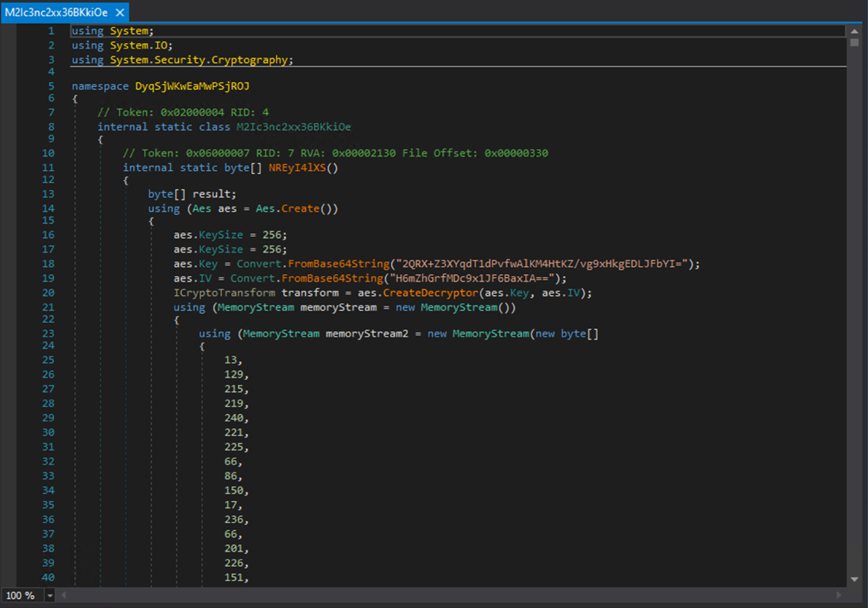The width and height of the screenshot is (868, 608).
Task: Click line number 11 in the gutter
Action: (49, 168)
